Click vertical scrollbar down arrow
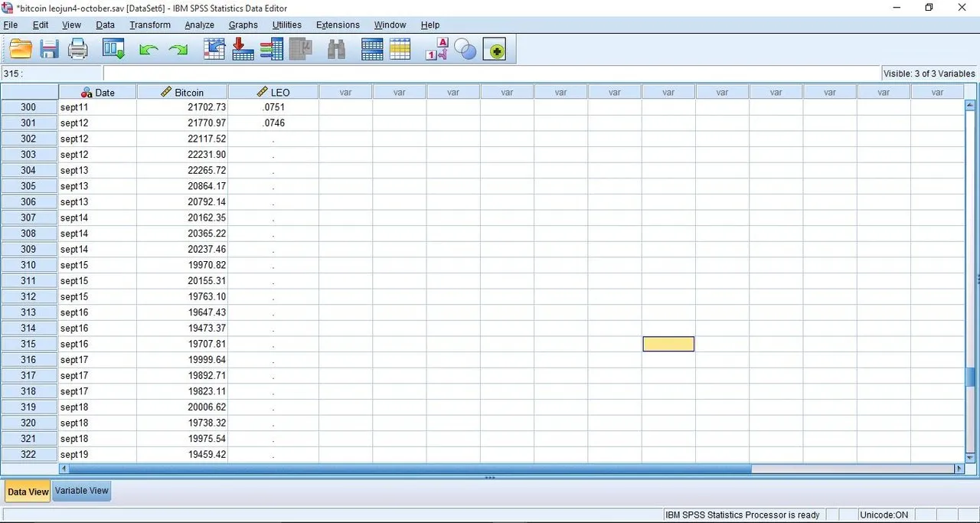Viewport: 980px width, 523px height. (970, 457)
